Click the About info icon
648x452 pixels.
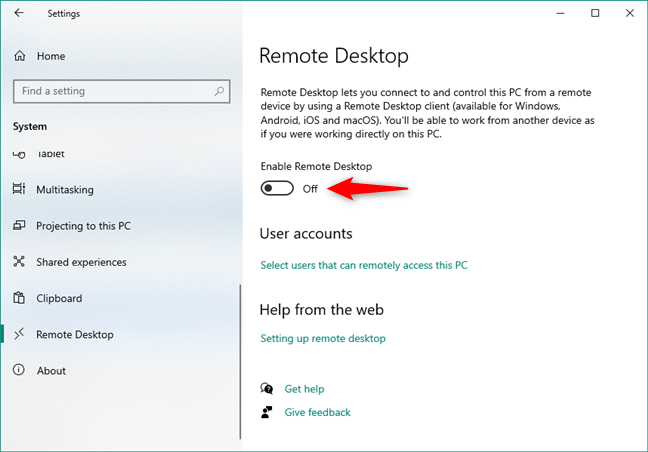tap(19, 370)
